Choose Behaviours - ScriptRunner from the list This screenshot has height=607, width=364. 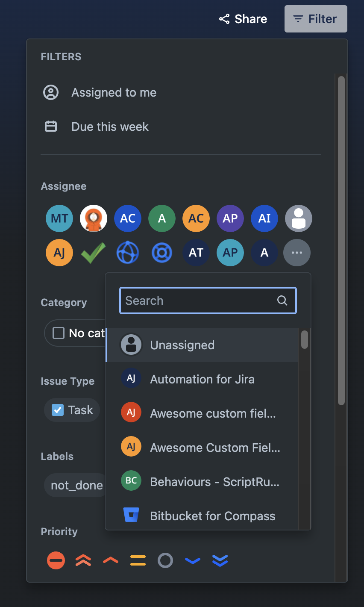(x=215, y=482)
